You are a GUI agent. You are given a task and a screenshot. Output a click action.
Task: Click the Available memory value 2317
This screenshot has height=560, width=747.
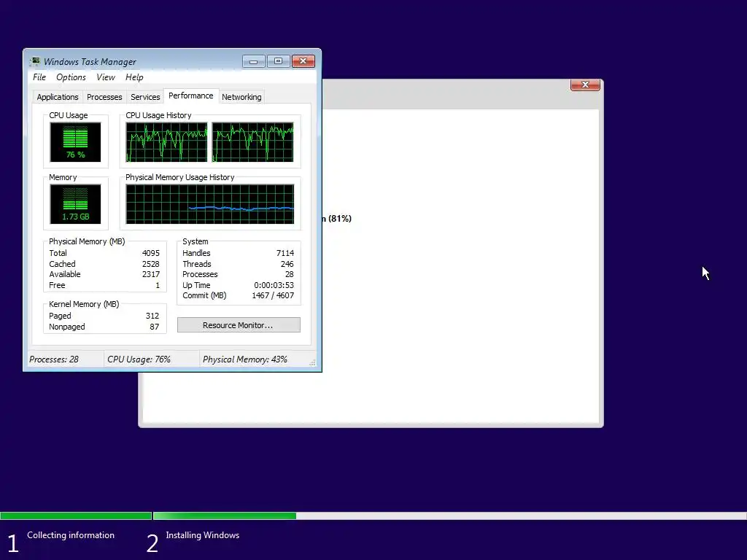coord(151,274)
